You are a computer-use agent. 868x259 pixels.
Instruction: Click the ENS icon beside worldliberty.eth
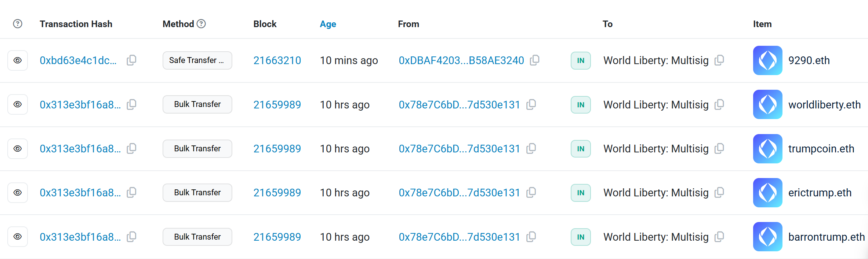click(x=767, y=104)
